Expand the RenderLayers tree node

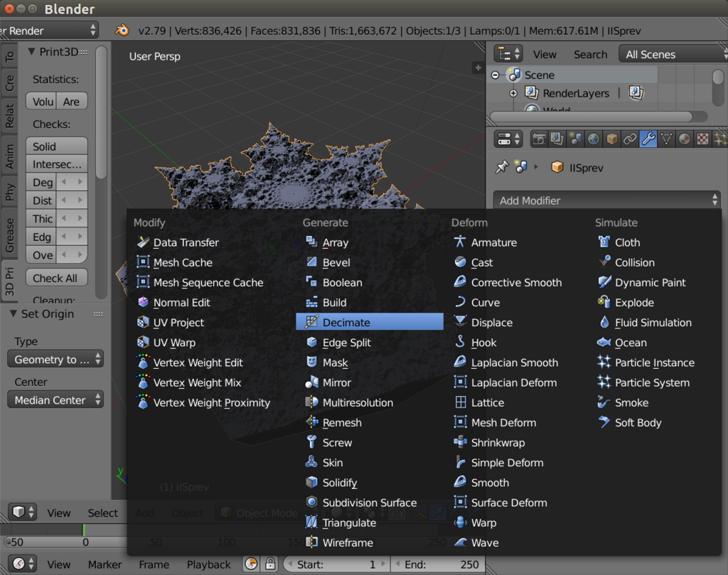[x=513, y=93]
